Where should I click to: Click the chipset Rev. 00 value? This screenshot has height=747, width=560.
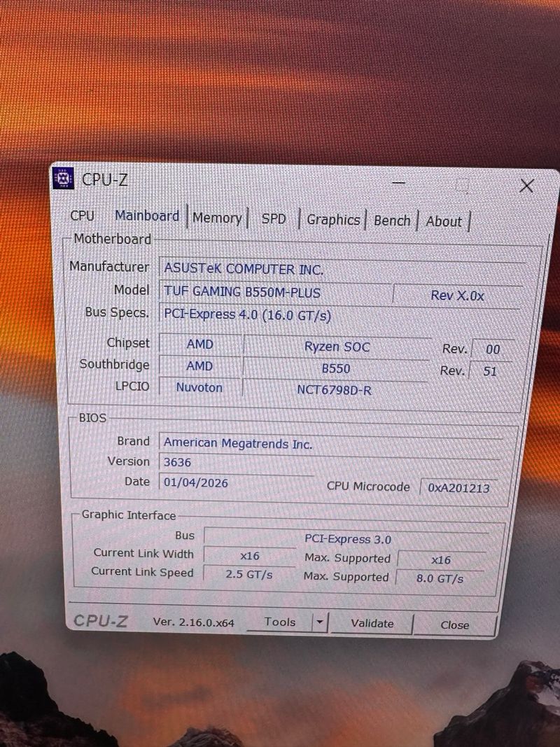tap(492, 349)
